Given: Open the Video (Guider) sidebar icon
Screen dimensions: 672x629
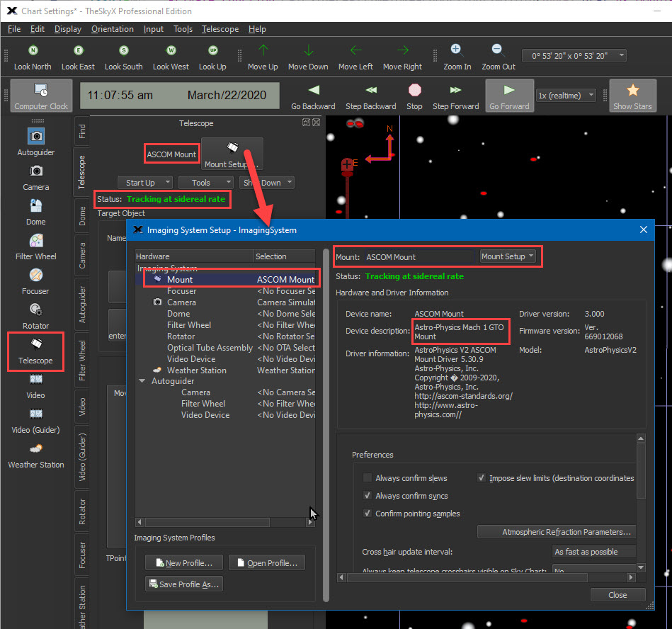Looking at the screenshot, I should click(x=36, y=414).
